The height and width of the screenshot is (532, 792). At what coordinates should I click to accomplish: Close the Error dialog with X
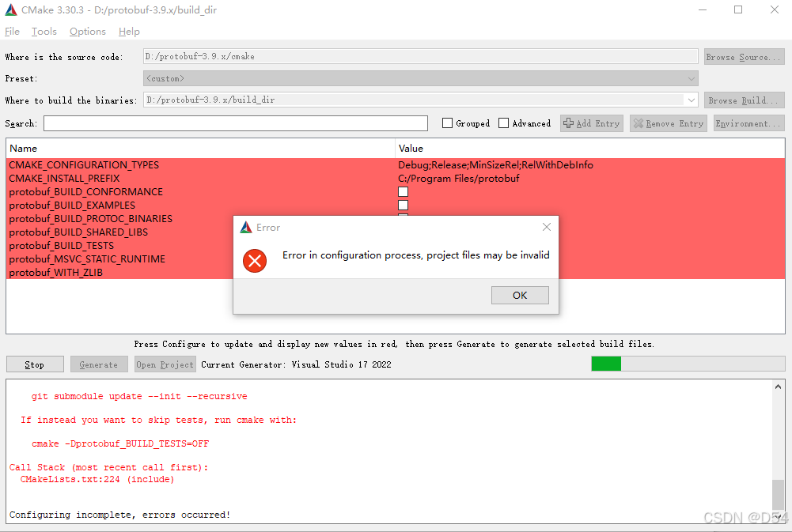click(x=547, y=227)
